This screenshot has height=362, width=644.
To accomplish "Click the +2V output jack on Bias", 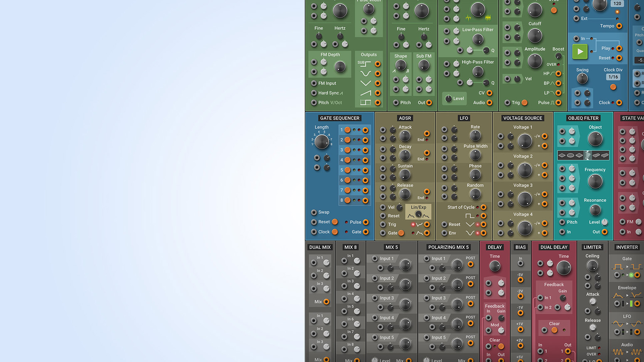I will click(520, 346).
